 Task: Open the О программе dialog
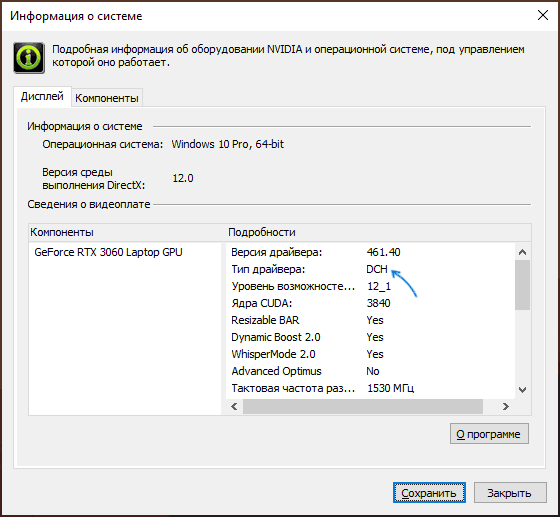489,434
